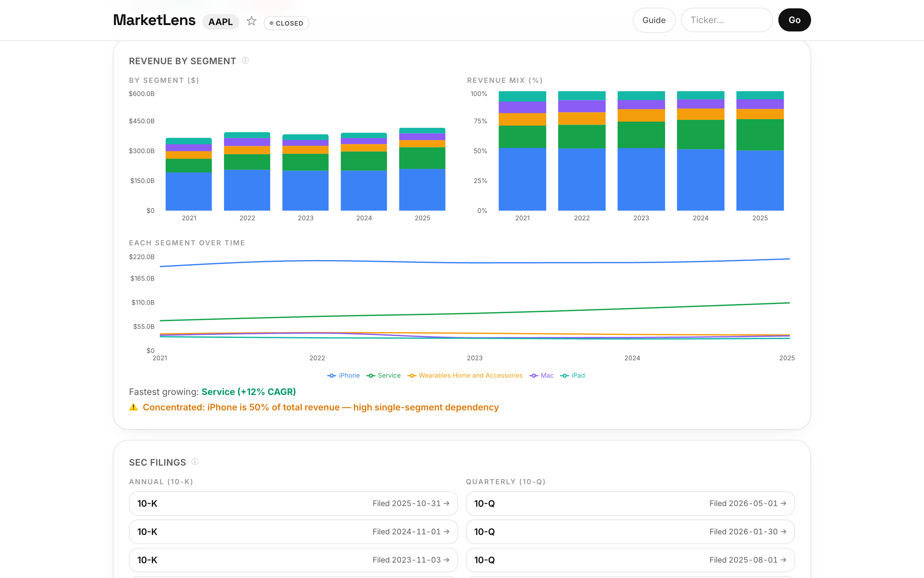The image size is (924, 578).
Task: Click the 2021 bar in Revenue Mix chart
Action: 522,151
